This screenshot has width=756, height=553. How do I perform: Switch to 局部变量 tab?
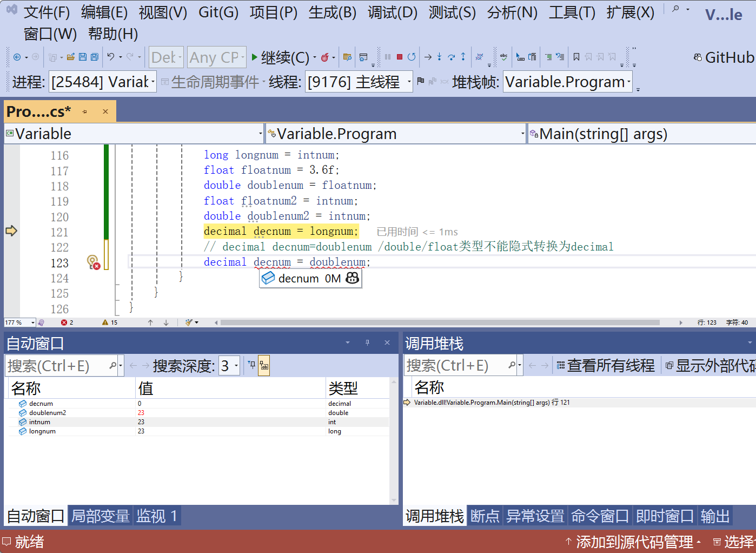tap(101, 516)
